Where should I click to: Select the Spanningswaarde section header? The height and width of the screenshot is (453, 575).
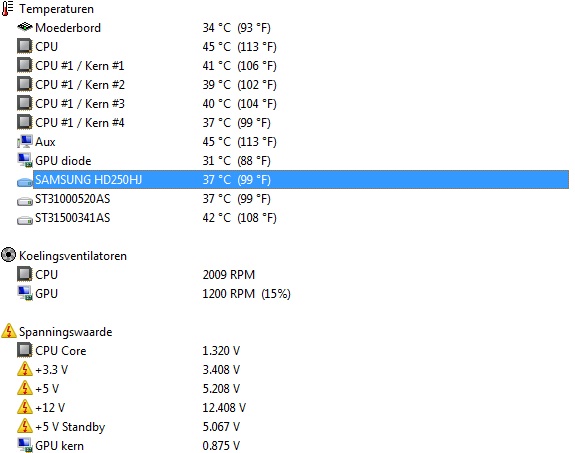point(66,332)
